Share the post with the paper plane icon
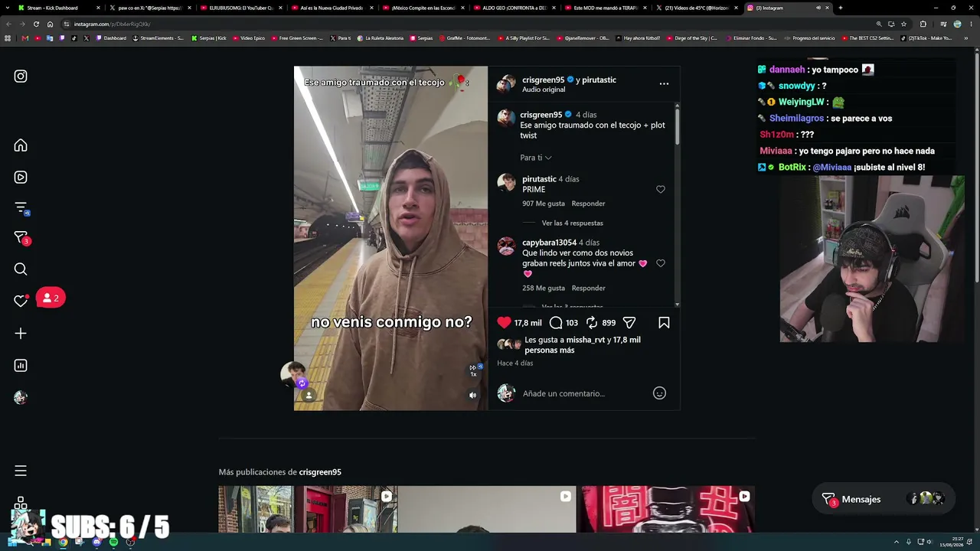Image resolution: width=980 pixels, height=551 pixels. (x=629, y=323)
